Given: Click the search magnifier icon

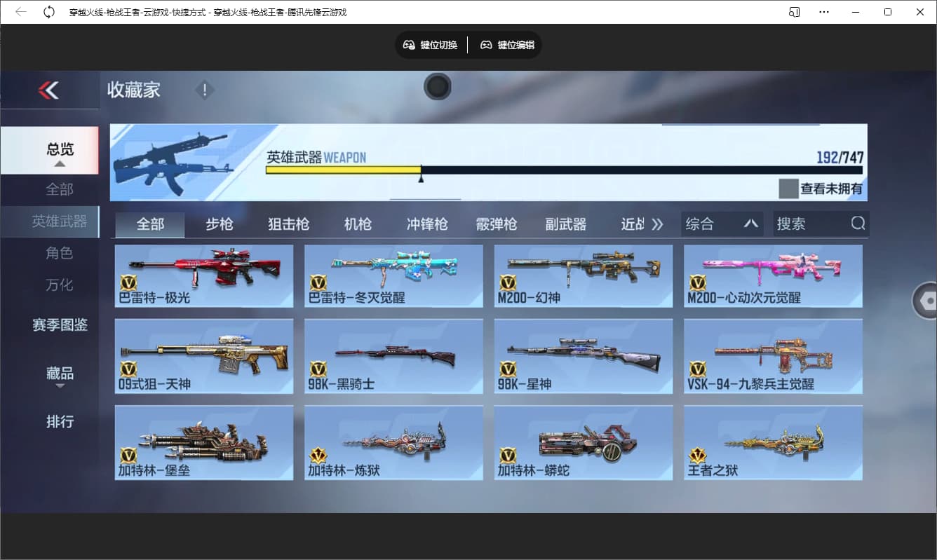Looking at the screenshot, I should tap(858, 224).
